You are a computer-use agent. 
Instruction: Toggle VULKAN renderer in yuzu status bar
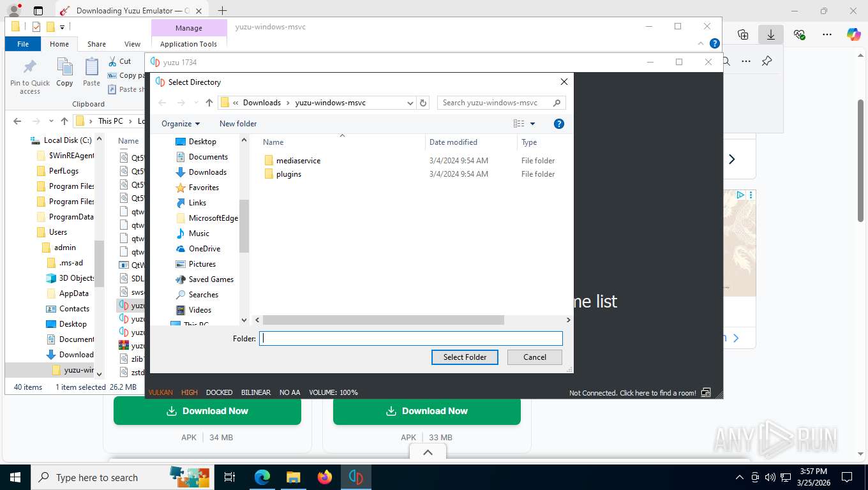pyautogui.click(x=161, y=393)
